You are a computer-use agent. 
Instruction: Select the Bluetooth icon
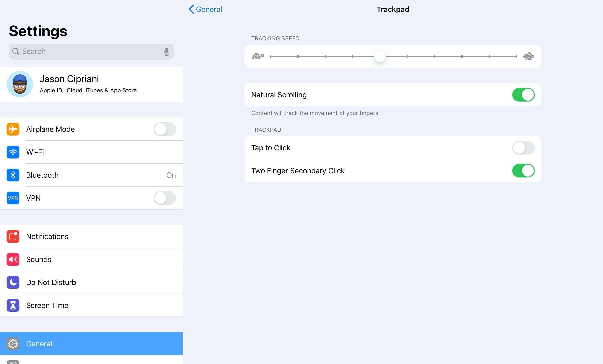[13, 175]
